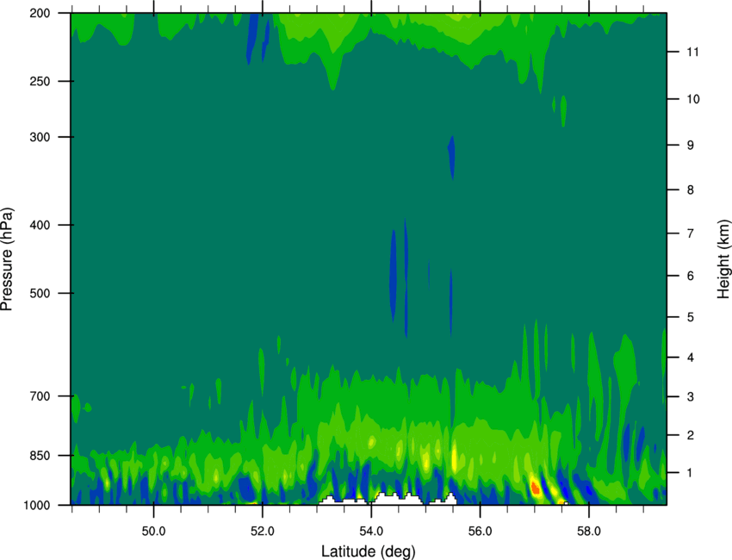Click the red-orange hotspot near latitude 57
The height and width of the screenshot is (560, 732).
[x=535, y=488]
